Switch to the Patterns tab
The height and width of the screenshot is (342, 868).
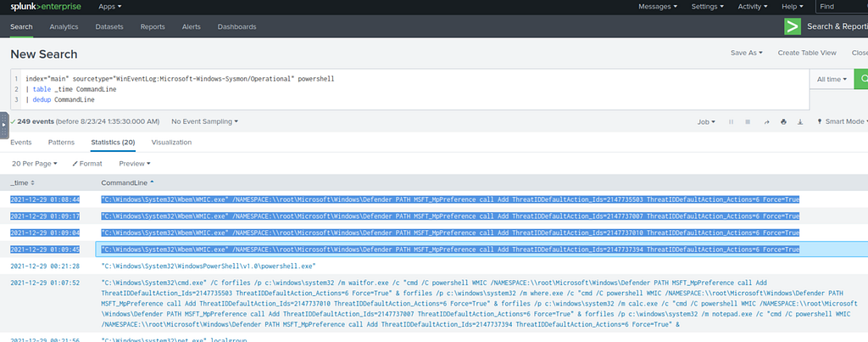point(61,142)
